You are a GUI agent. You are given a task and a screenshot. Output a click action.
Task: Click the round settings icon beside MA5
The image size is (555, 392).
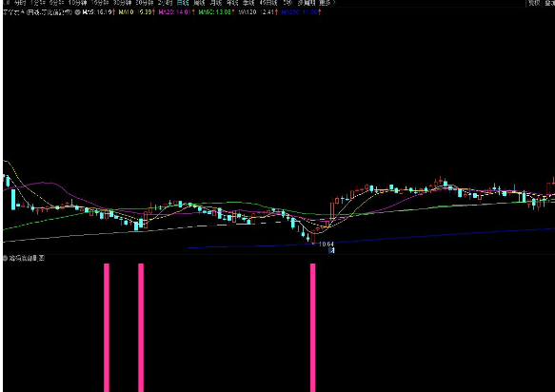pyautogui.click(x=77, y=12)
